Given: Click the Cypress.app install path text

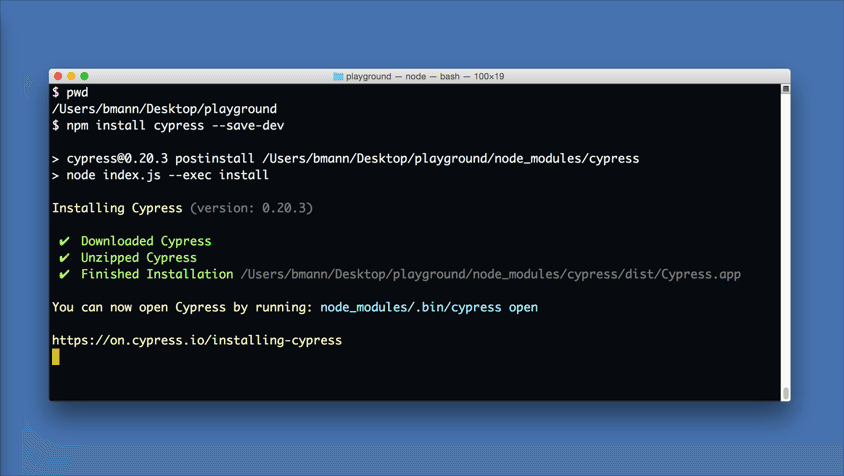Looking at the screenshot, I should (490, 274).
